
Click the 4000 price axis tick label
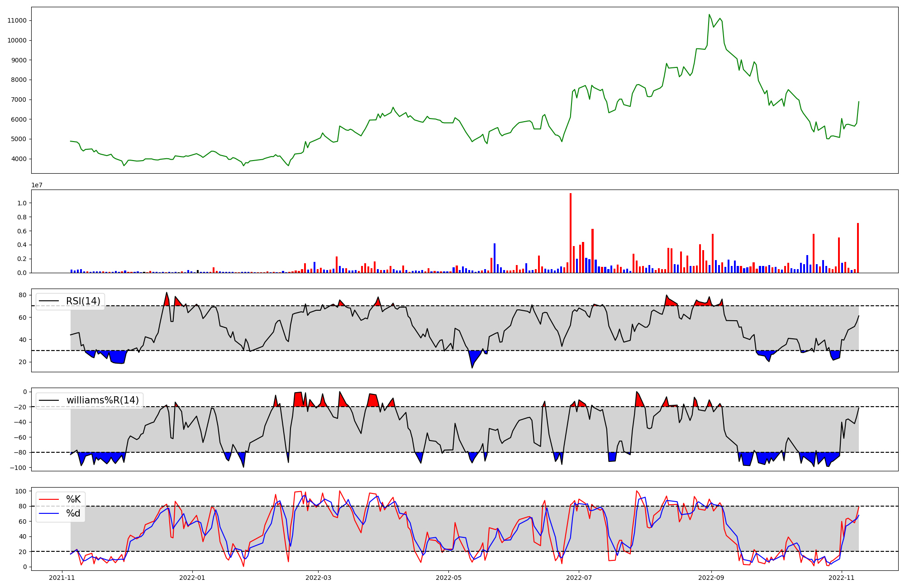coord(19,159)
